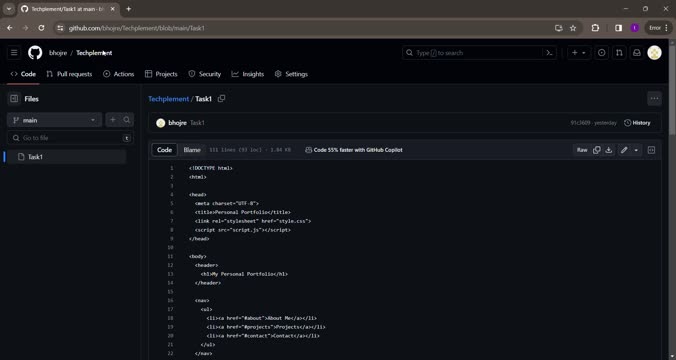676x360 pixels.
Task: Switch the branch using main dropdown
Action: pyautogui.click(x=54, y=120)
